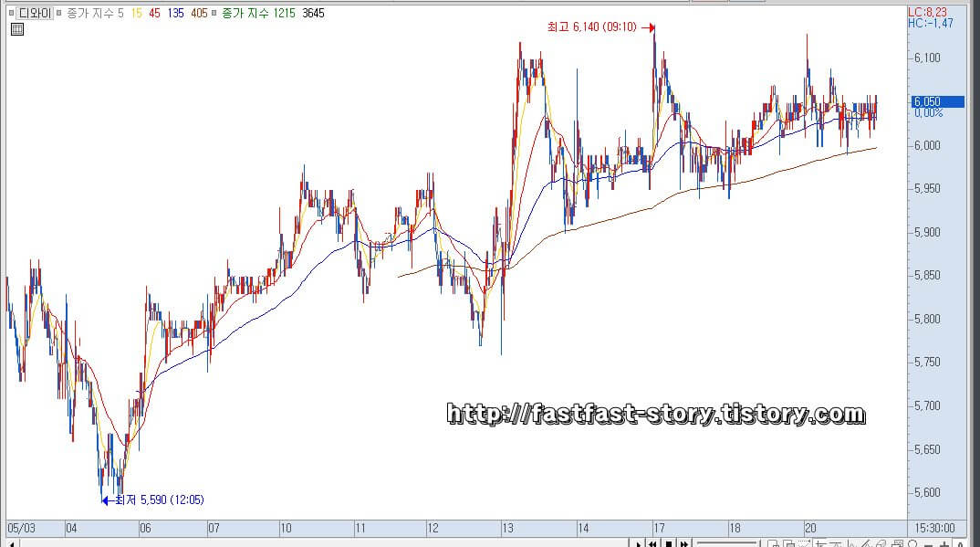This screenshot has width=980, height=547.
Task: Select the green 종가 지수 1215 label
Action: [259, 13]
